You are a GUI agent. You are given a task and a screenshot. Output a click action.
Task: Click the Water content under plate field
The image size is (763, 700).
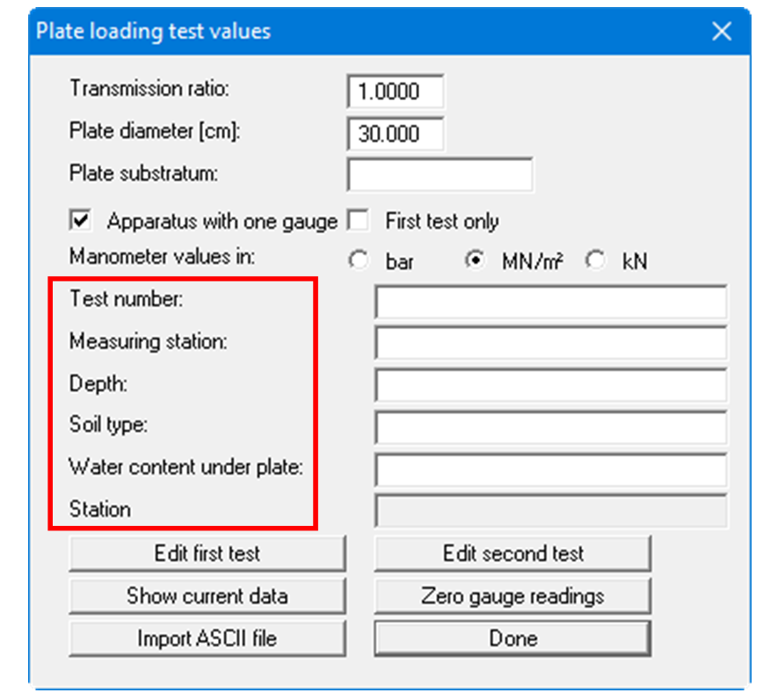[x=550, y=470]
